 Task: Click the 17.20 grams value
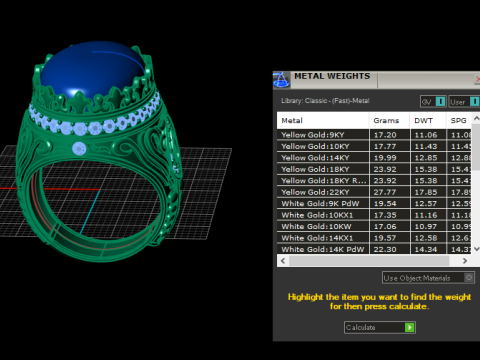(x=385, y=135)
